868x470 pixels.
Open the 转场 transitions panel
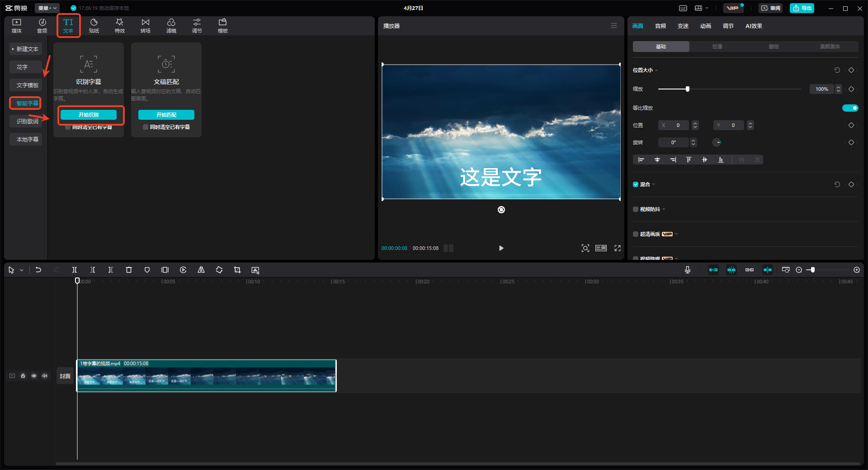tap(146, 26)
